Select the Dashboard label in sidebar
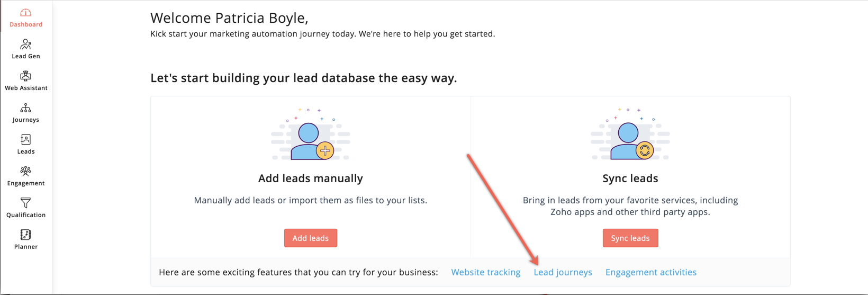Image resolution: width=868 pixels, height=295 pixels. pos(26,24)
